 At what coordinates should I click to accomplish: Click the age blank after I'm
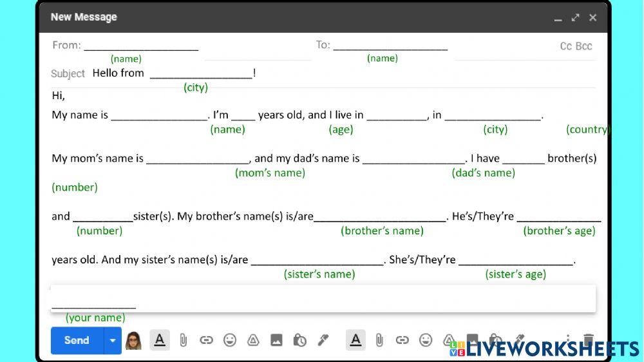(243, 115)
